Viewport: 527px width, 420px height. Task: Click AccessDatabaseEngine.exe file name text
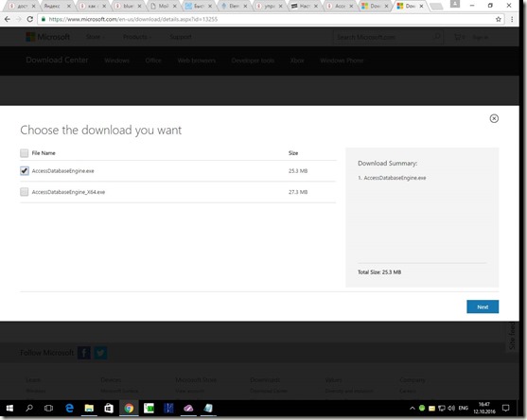62,171
